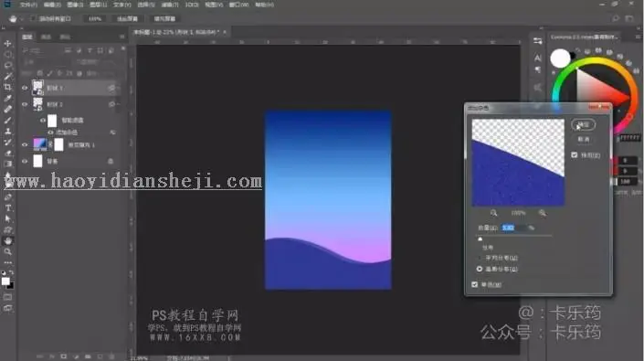Select the Zoom magnifier tool in toolbar
The height and width of the screenshot is (361, 644).
(7, 251)
